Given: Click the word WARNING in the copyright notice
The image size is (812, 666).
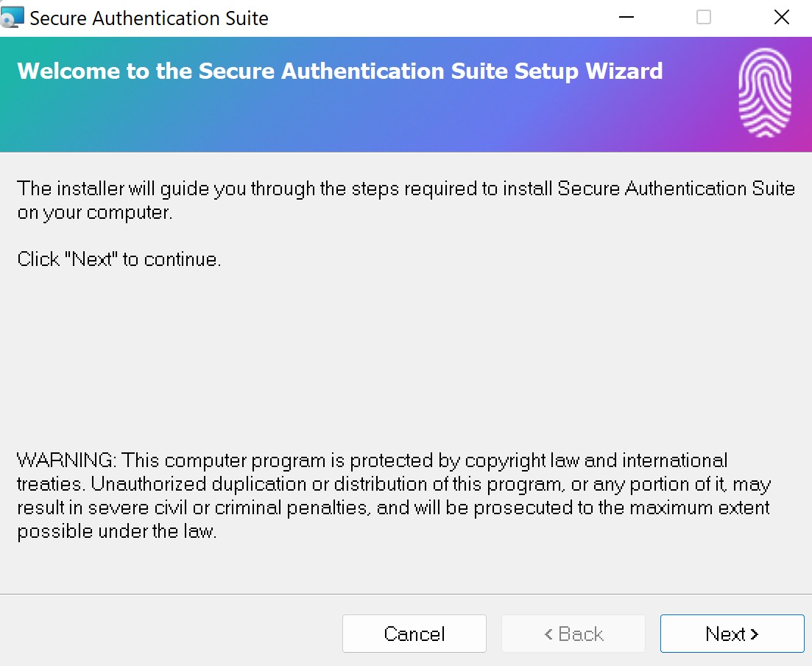Looking at the screenshot, I should [x=66, y=460].
